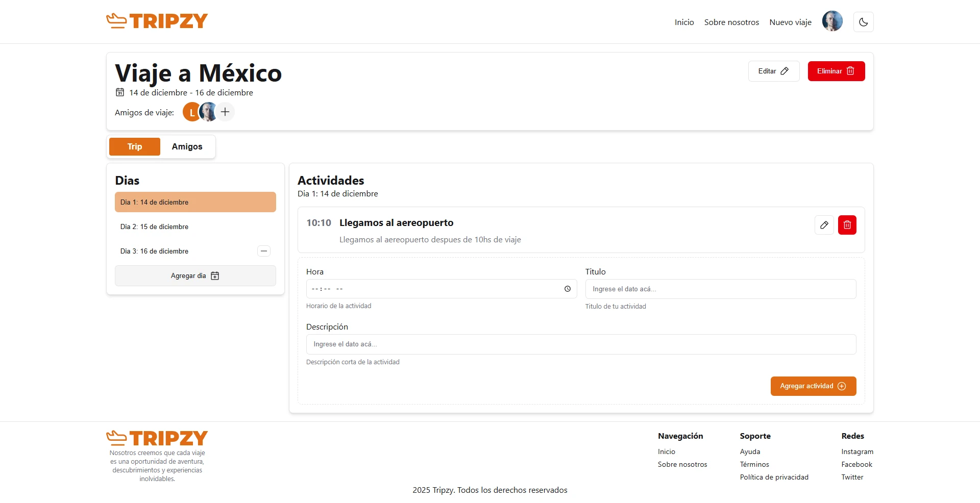The height and width of the screenshot is (503, 980).
Task: Activate the Trip toggle
Action: pos(134,146)
